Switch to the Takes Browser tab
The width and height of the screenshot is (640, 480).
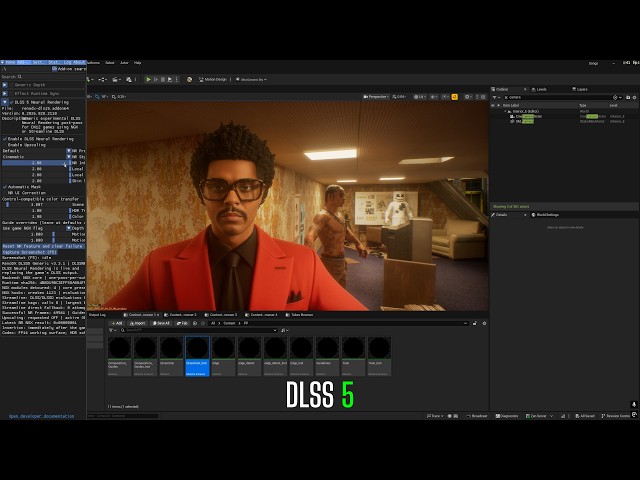click(299, 315)
